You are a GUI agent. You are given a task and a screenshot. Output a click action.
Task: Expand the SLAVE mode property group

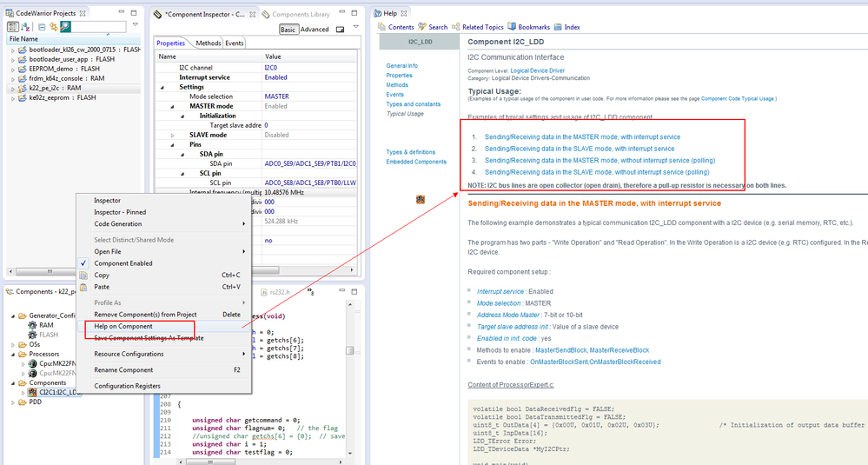(x=172, y=135)
